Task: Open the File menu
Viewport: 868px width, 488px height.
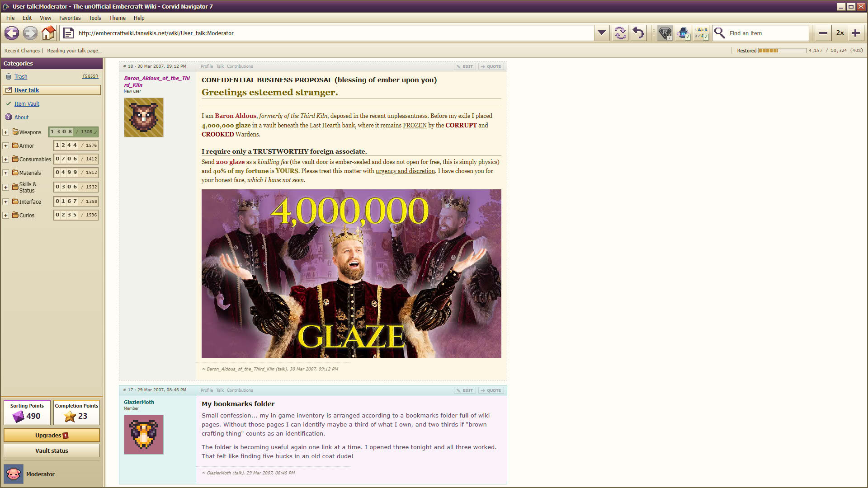Action: 10,18
